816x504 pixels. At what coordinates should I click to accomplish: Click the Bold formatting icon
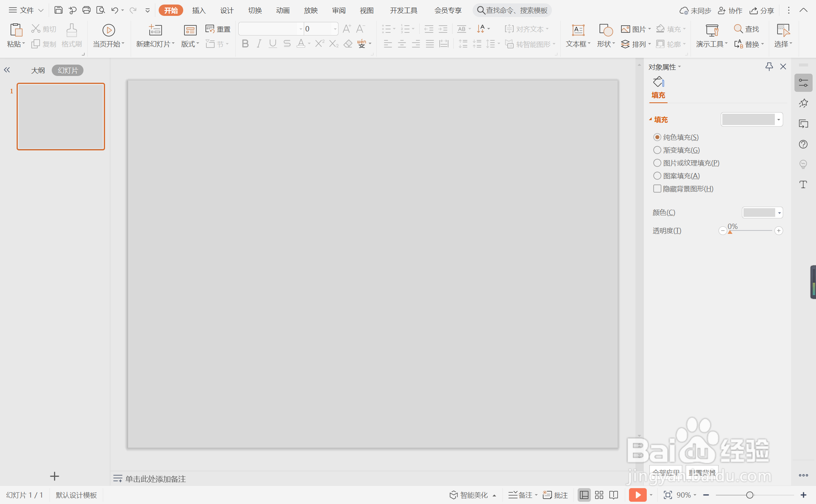(x=245, y=44)
